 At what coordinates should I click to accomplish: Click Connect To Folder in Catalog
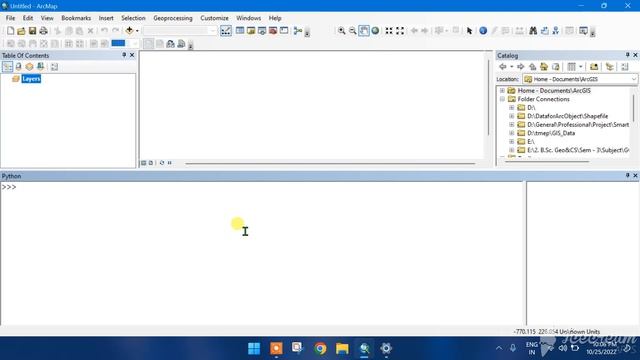pos(594,67)
